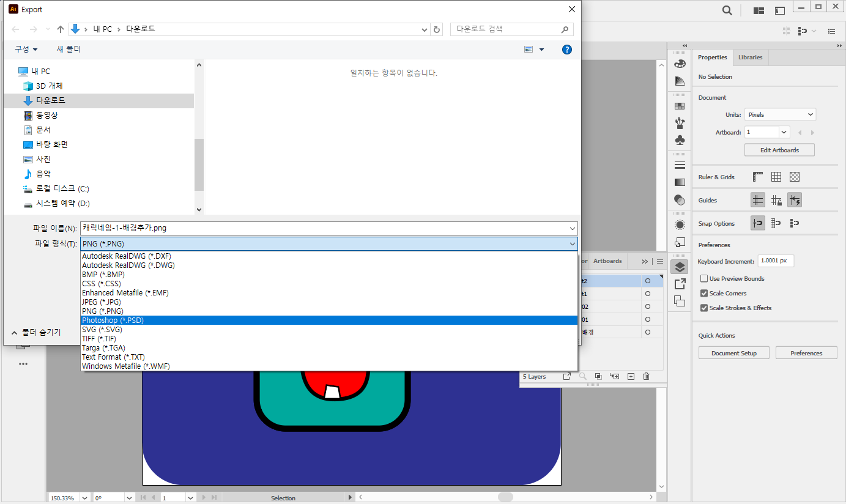Toggle show grid icon in Ruler & Grids
Screen dimensions: 846x504
(776, 177)
